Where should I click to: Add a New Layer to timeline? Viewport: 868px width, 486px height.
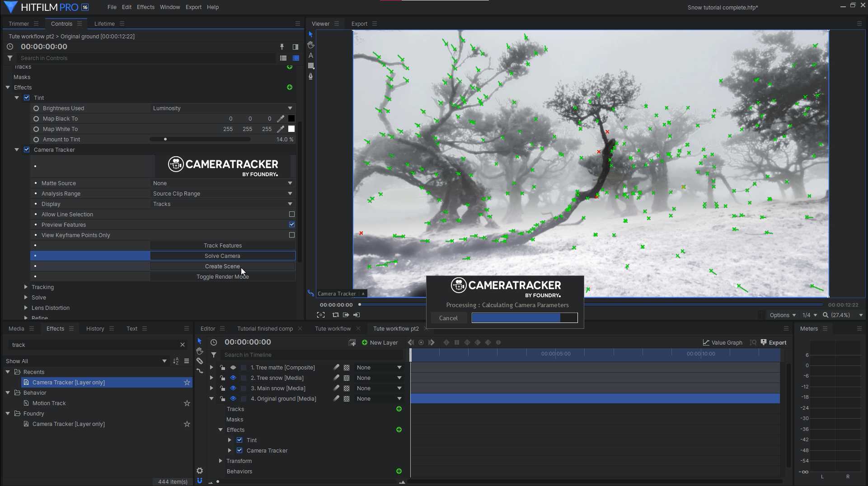tap(380, 343)
